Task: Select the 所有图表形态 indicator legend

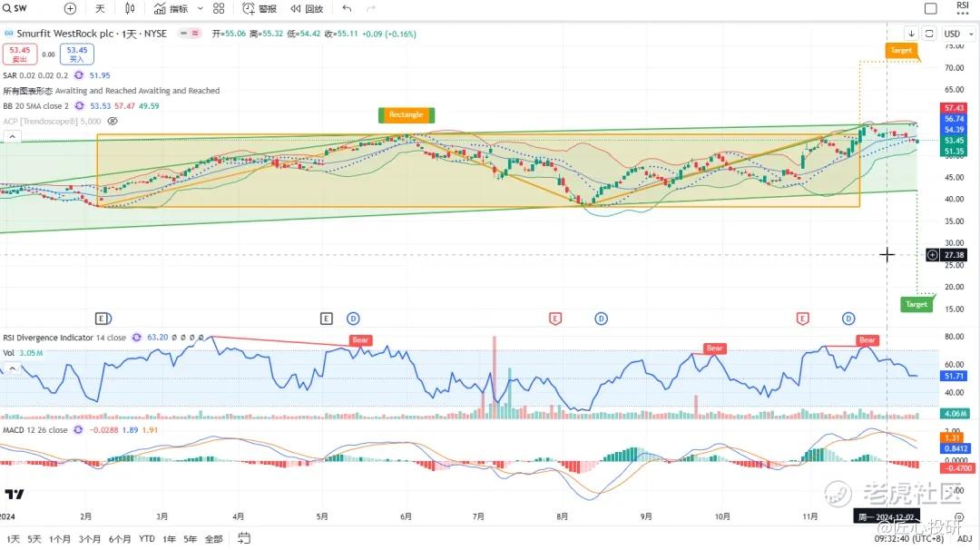Action: point(112,91)
